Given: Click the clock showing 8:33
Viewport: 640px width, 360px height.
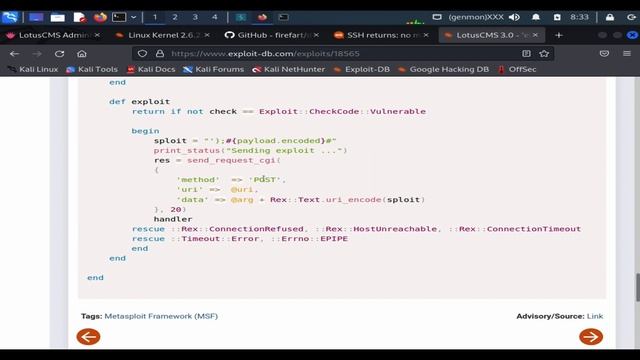Looking at the screenshot, I should pyautogui.click(x=579, y=17).
